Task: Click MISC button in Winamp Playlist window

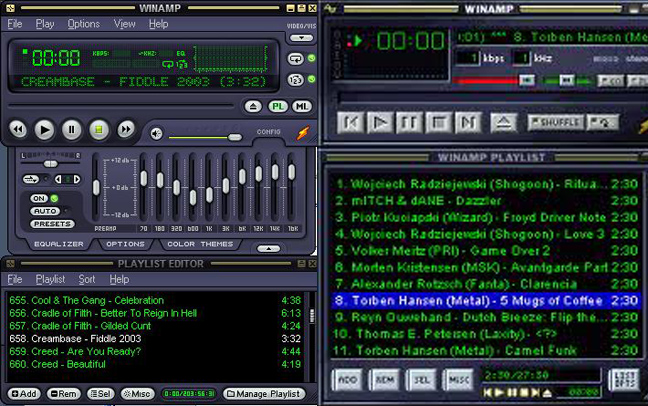Action: coord(458,380)
